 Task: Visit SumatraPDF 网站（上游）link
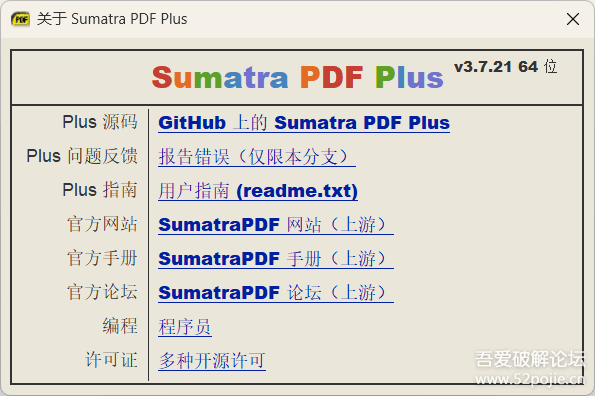point(276,225)
